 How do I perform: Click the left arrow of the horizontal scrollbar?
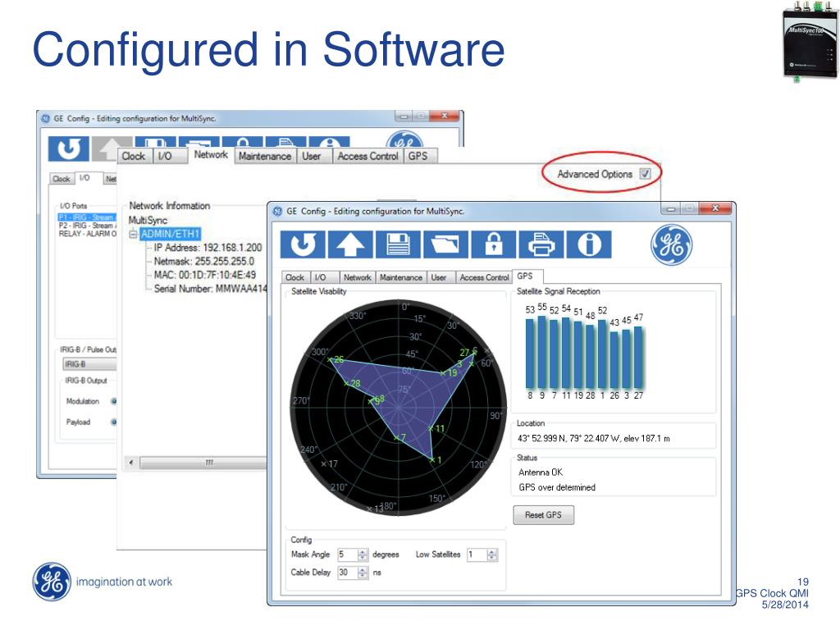click(131, 463)
